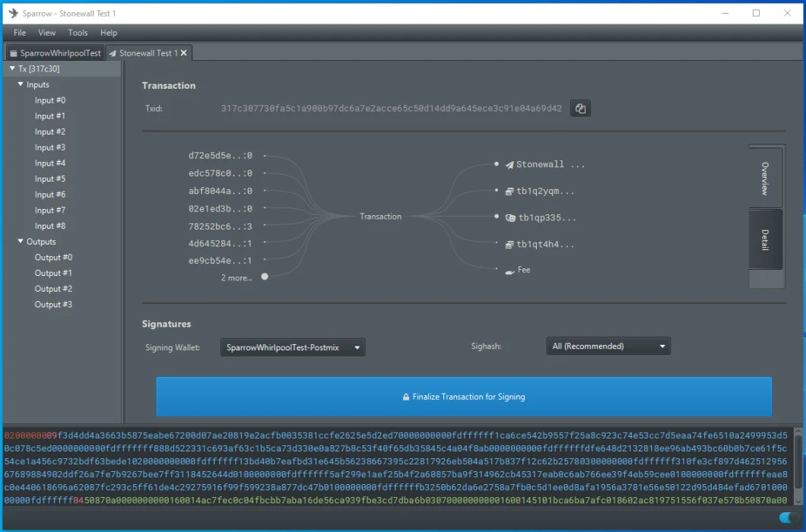The height and width of the screenshot is (532, 806).
Task: Open the Tools menu
Action: [x=78, y=33]
